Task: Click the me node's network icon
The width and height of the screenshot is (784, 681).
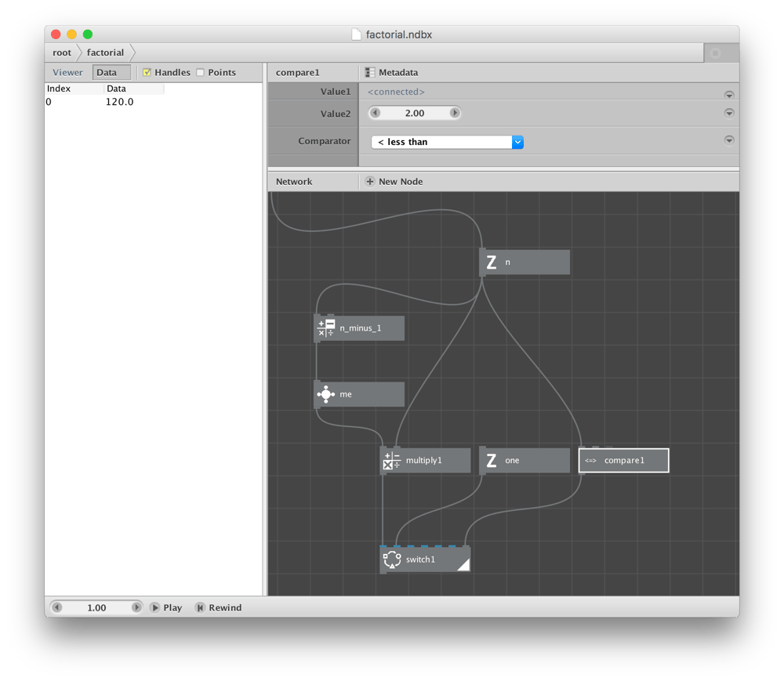Action: point(326,394)
